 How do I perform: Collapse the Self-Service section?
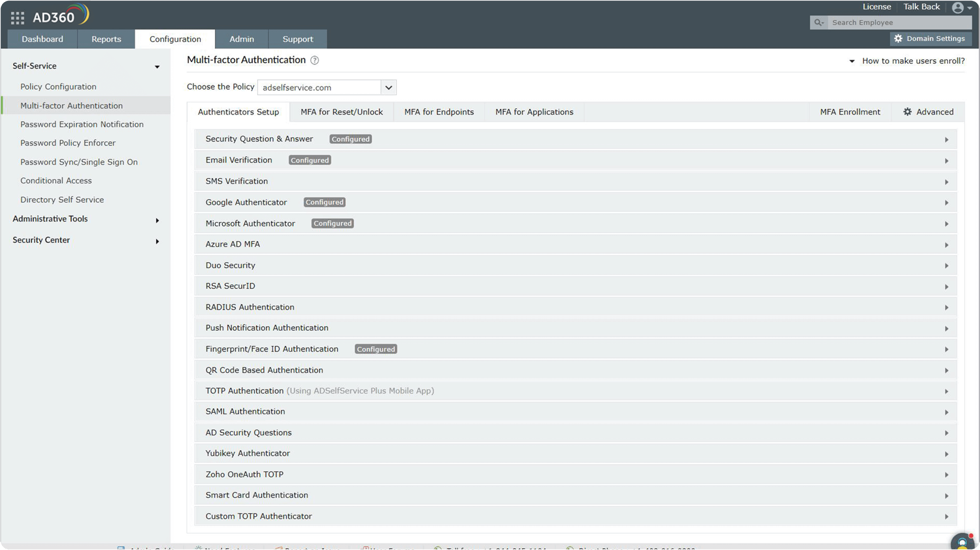tap(157, 66)
